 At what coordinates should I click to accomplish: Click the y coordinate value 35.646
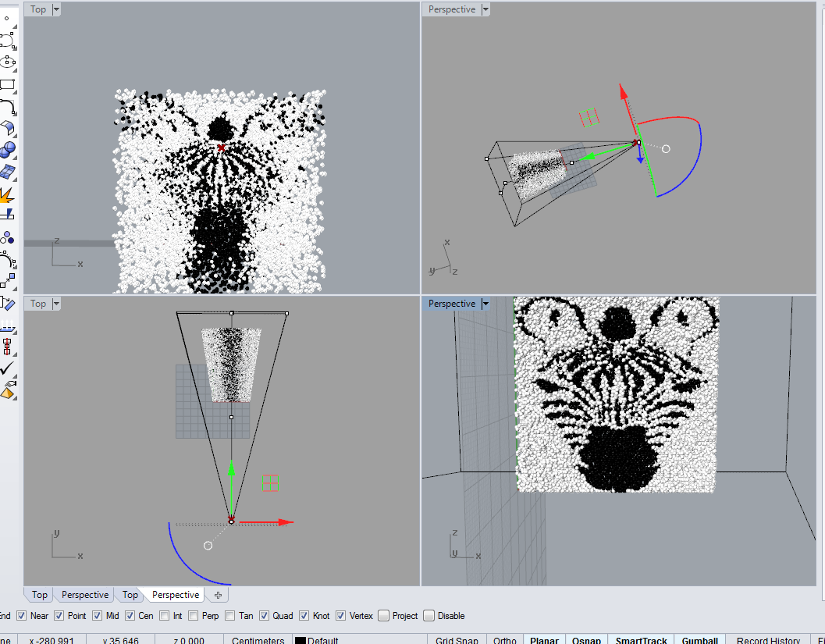click(x=120, y=640)
